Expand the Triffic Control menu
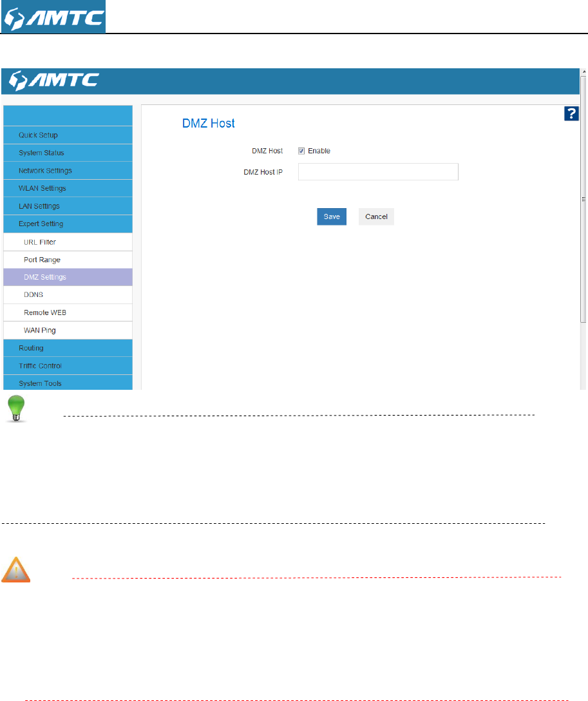Screen dimensions: 588x701 (68, 366)
